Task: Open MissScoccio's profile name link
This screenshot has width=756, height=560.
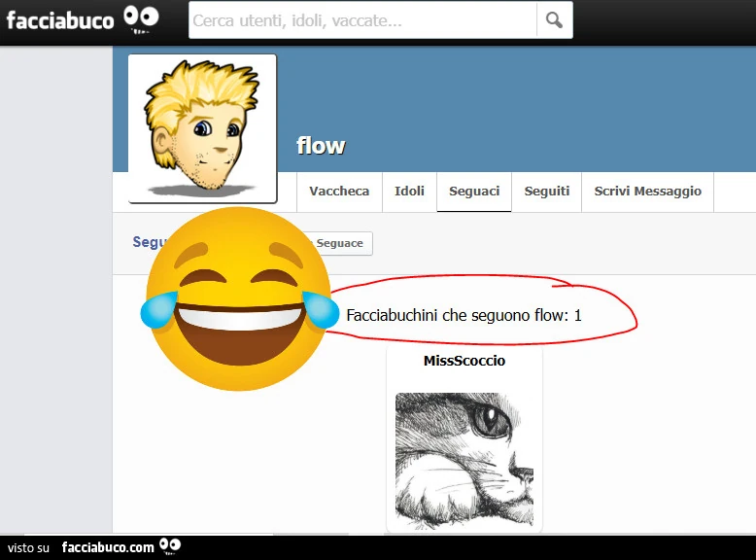Action: [x=464, y=361]
